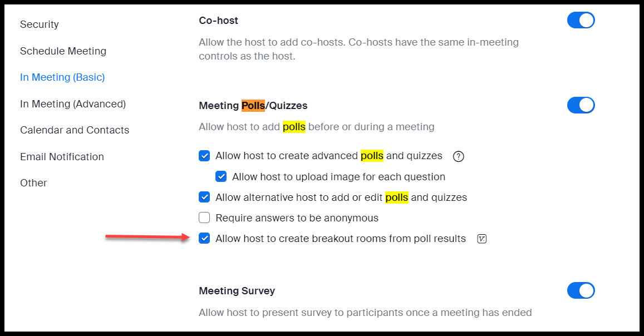
Task: Click the highlighted Polls text in the heading
Action: [253, 105]
